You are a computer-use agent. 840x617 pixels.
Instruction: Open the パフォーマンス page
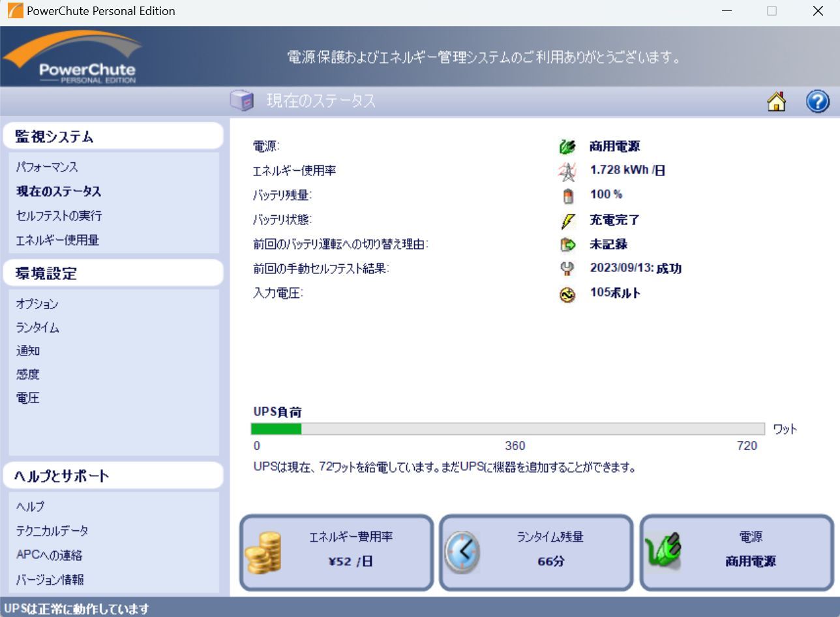pyautogui.click(x=47, y=168)
